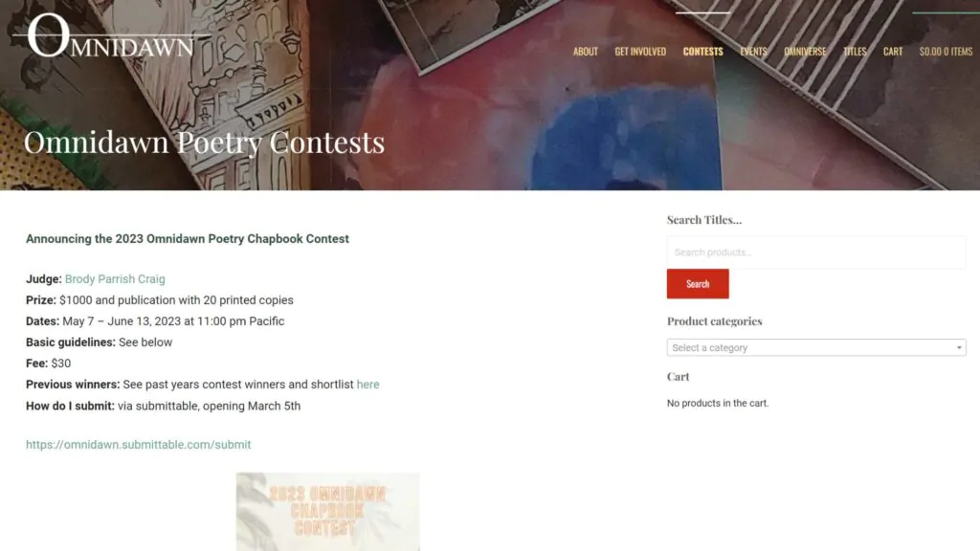Expand the Select a category dropdown
This screenshot has height=551, width=980.
coord(816,347)
